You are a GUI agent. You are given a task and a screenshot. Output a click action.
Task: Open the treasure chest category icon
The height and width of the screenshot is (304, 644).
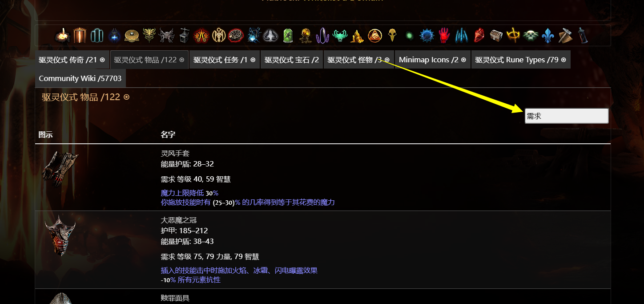pos(495,35)
